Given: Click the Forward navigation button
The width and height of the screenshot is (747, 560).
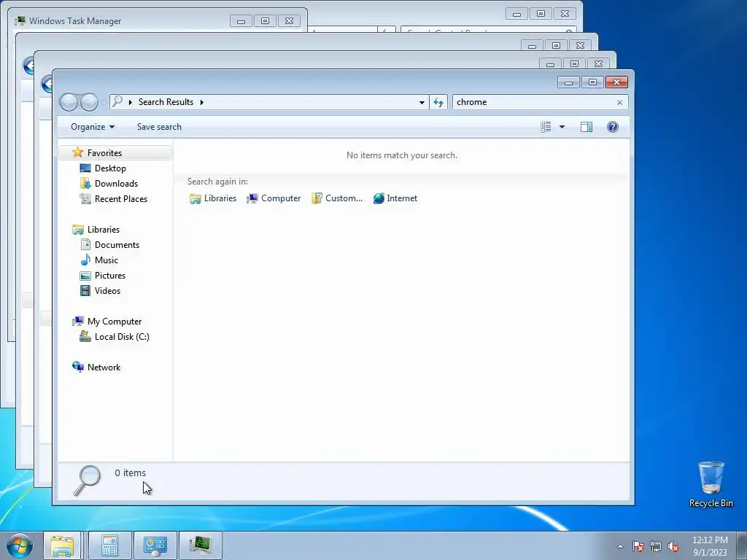Looking at the screenshot, I should tap(89, 102).
